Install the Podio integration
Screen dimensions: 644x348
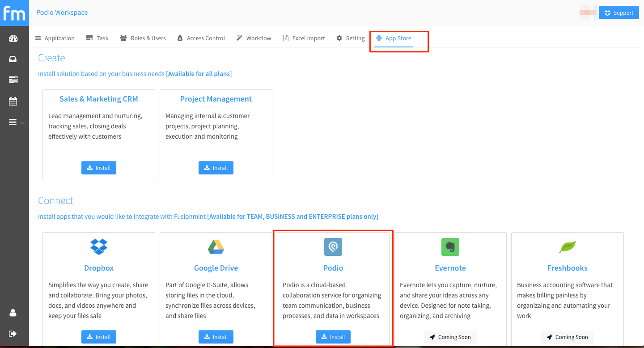[333, 337]
